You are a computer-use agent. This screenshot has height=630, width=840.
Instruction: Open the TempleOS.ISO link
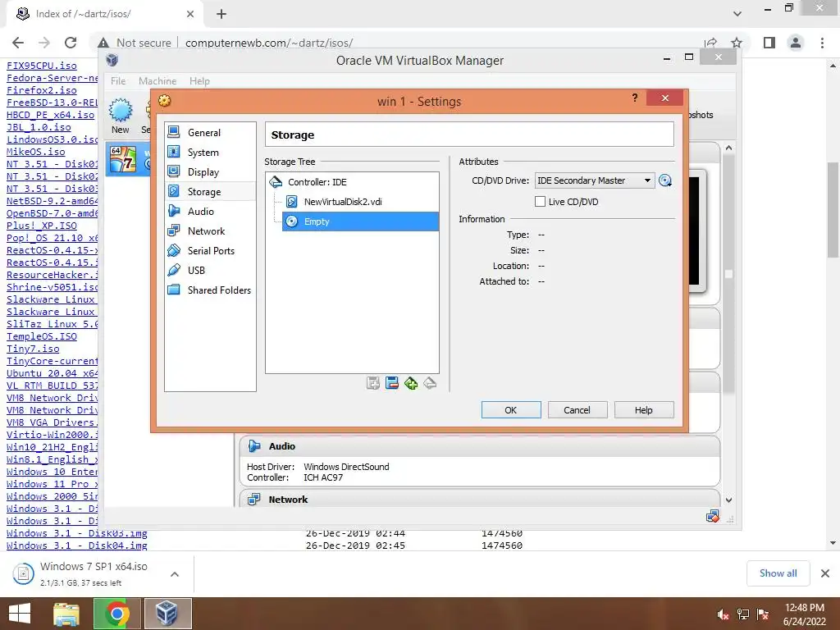point(42,336)
